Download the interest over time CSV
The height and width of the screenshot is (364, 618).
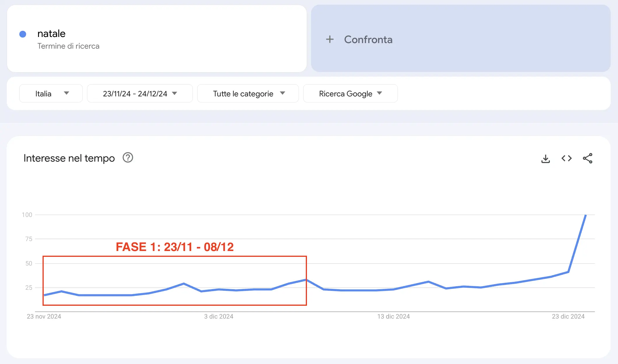point(545,158)
